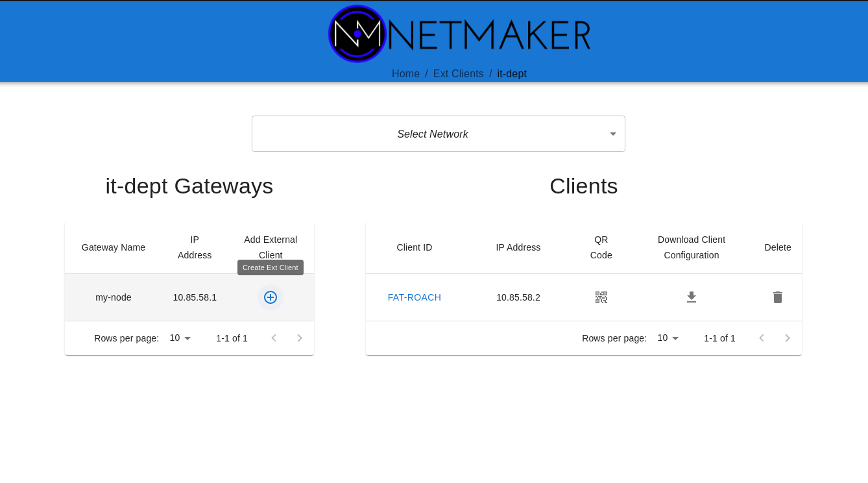Delete the FAT-ROACH client
The image size is (868, 483).
(778, 297)
